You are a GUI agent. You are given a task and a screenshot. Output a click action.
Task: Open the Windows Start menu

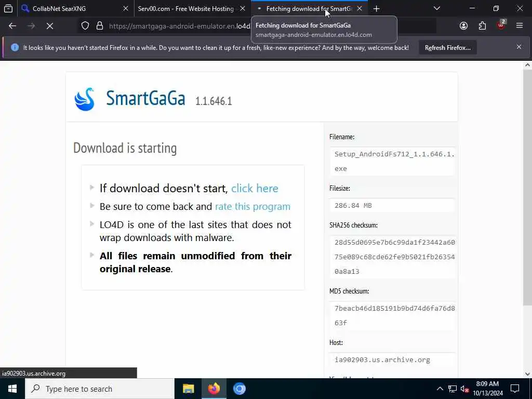coord(12,389)
